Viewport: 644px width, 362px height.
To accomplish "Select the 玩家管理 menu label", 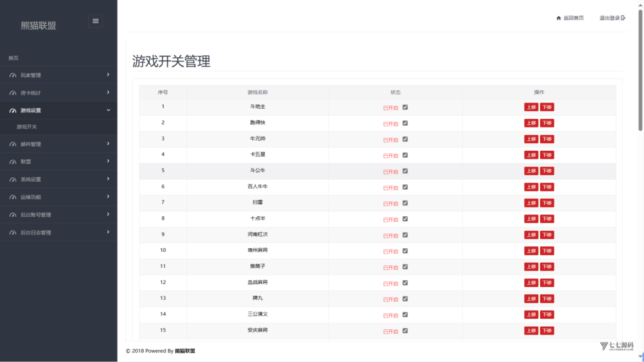I will click(31, 75).
